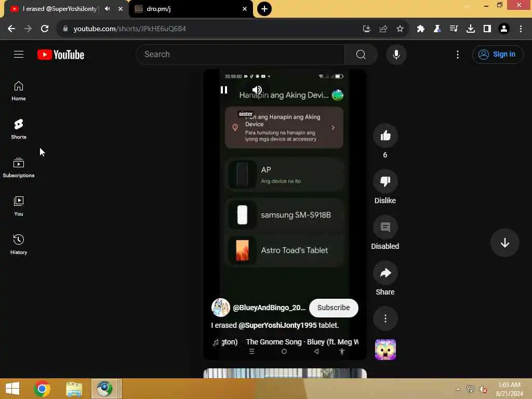
Task: Open the taskbar clock showing 1:05 AM
Action: pos(509,389)
